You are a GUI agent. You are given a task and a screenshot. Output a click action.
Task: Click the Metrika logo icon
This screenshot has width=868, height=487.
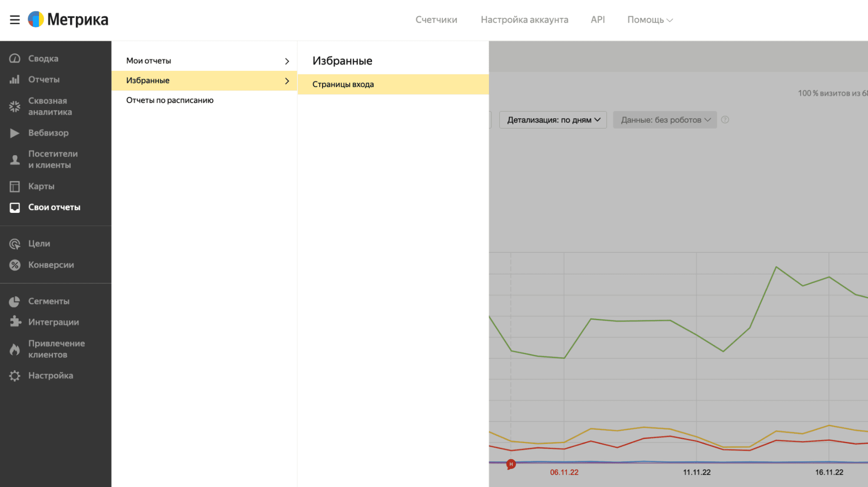pyautogui.click(x=36, y=20)
